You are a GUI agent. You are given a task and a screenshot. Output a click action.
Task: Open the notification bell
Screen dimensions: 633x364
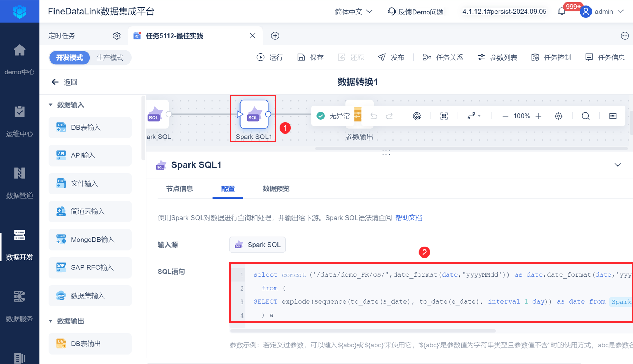(x=562, y=12)
